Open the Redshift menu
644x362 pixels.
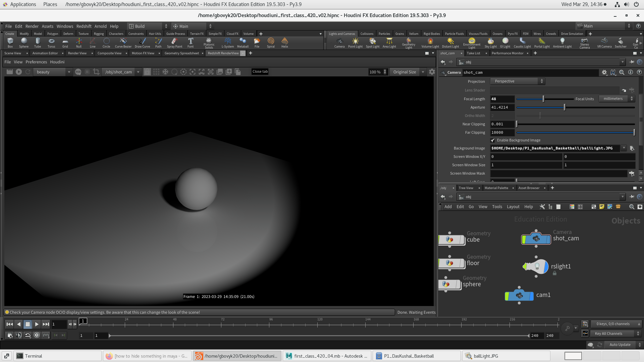[x=84, y=26]
